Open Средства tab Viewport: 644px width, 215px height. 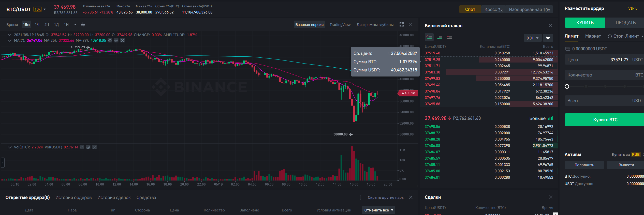click(146, 197)
